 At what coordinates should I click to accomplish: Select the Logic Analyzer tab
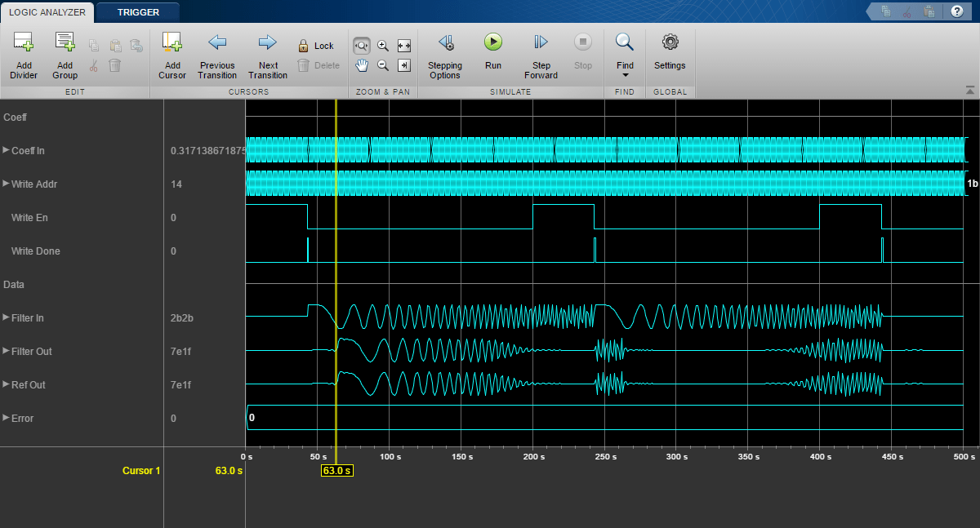[x=47, y=12]
